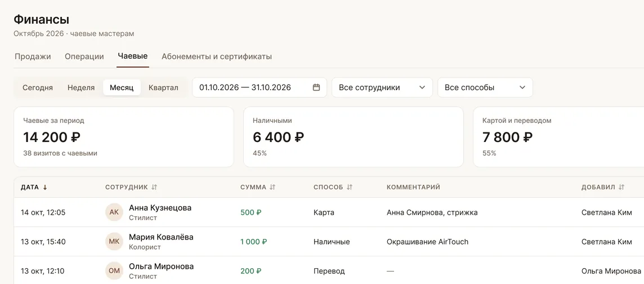This screenshot has width=644, height=284.
Task: Click the Дата descending sort arrow
Action: tap(45, 187)
